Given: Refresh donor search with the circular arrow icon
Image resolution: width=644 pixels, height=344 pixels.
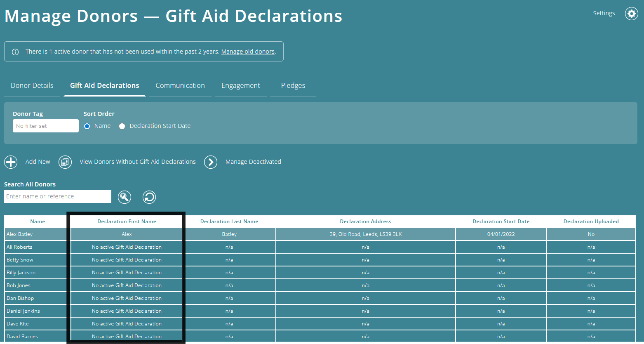Looking at the screenshot, I should coord(149,197).
